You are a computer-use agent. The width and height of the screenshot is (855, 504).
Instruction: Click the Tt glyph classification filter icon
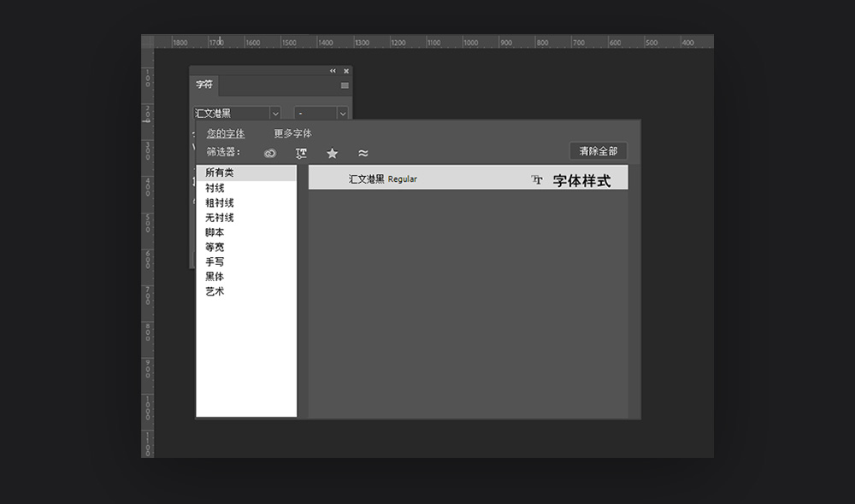301,153
